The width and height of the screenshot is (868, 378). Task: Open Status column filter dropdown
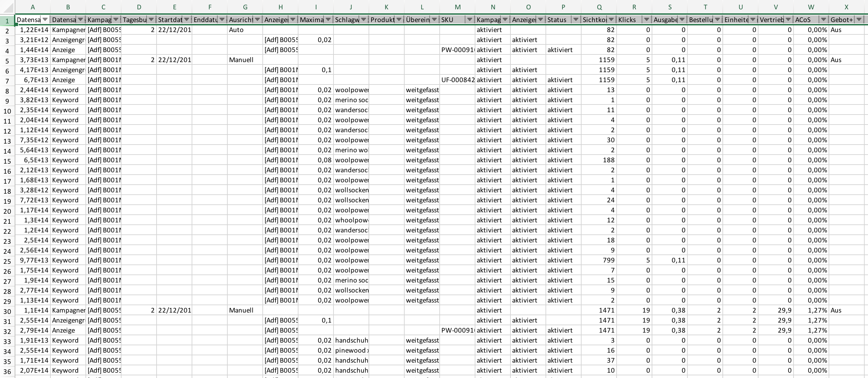coord(576,20)
